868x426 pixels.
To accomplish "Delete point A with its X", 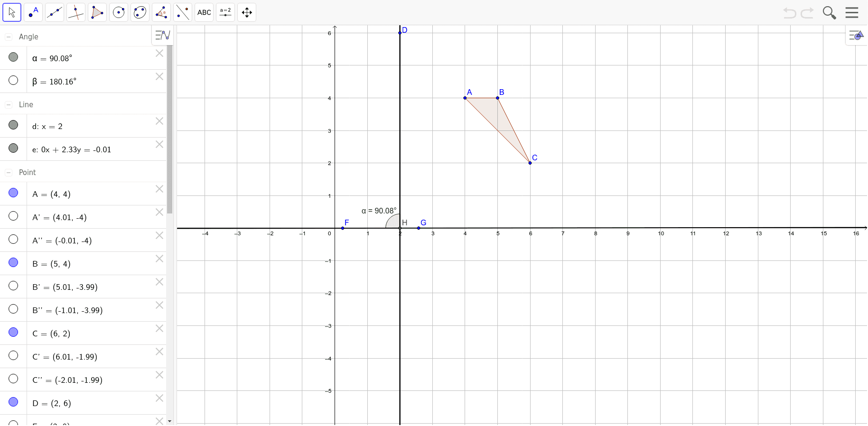I will (x=159, y=189).
